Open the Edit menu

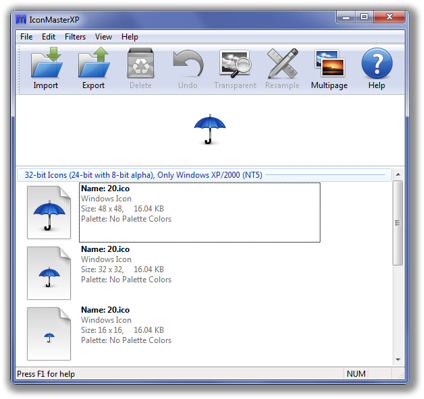tap(48, 37)
